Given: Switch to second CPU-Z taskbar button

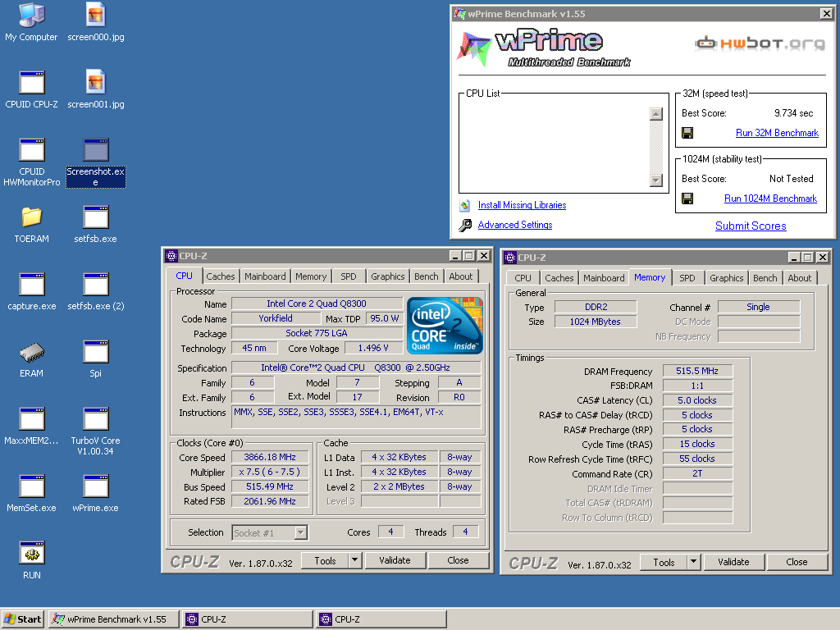Looking at the screenshot, I should point(381,619).
